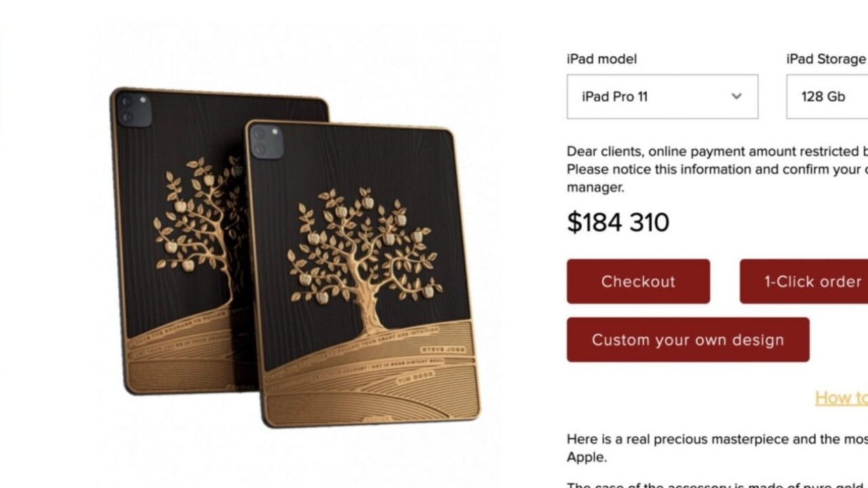Click the camera module on front iPad

point(267,142)
